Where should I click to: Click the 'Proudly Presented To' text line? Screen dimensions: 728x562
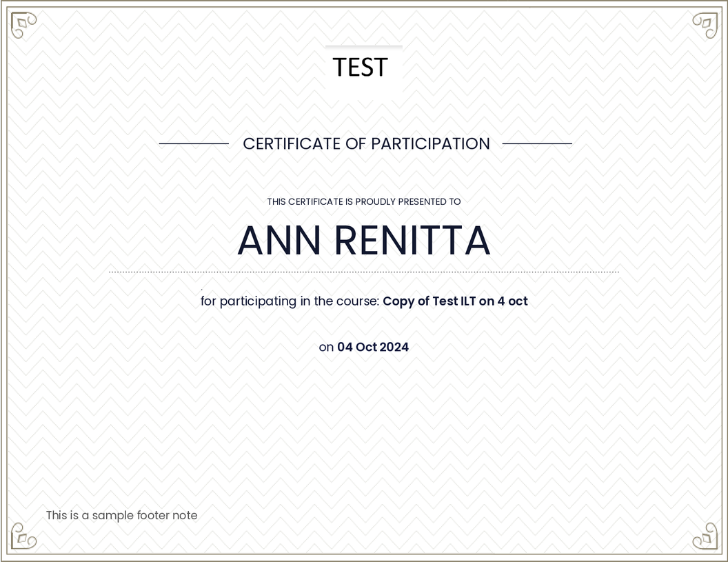click(364, 202)
